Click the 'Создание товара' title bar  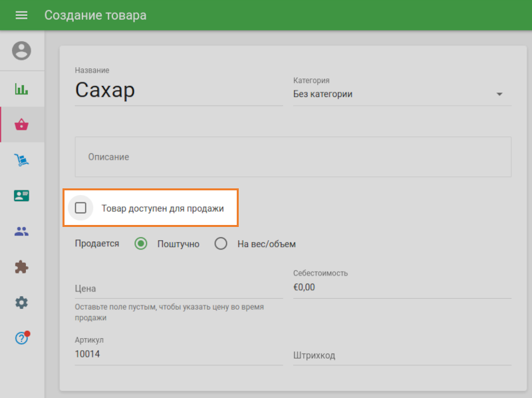click(95, 14)
